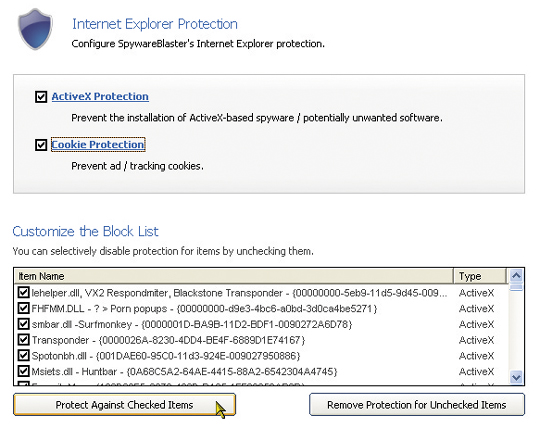540x428 pixels.
Task: Uncheck the Msiets.dll Huntbar item
Action: point(23,371)
